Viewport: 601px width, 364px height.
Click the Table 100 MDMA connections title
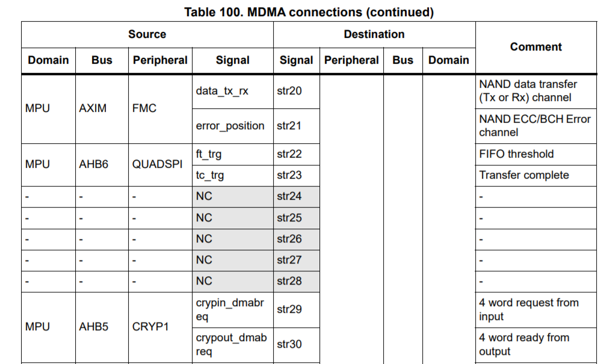pyautogui.click(x=309, y=12)
